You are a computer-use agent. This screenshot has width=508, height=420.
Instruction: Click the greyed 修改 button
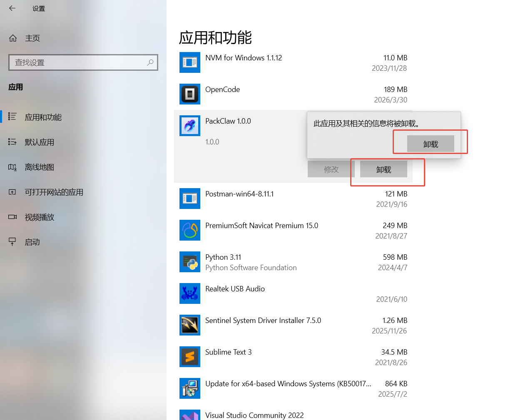point(331,169)
